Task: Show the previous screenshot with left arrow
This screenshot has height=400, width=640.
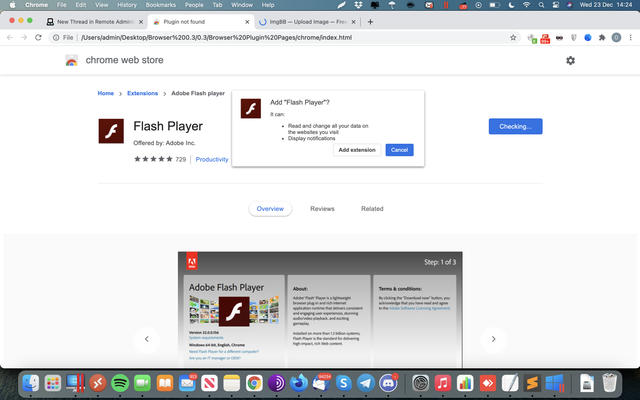Action: click(x=147, y=339)
